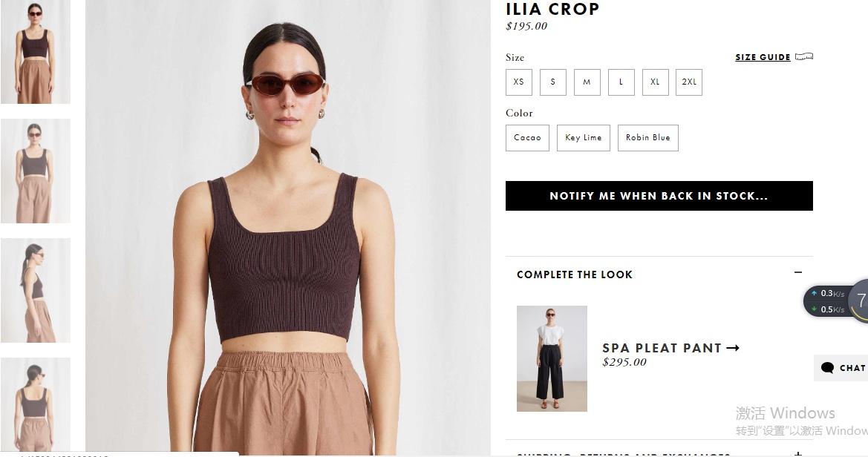Viewport: 868px width, 457px height.
Task: Select size L
Action: (621, 82)
